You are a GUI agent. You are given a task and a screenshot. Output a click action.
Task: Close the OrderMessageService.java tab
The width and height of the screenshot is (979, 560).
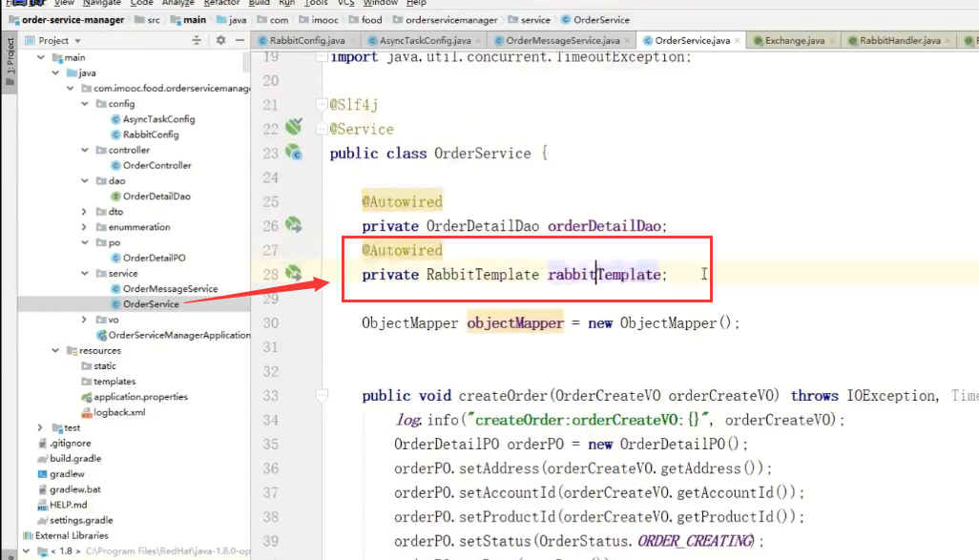(x=627, y=41)
